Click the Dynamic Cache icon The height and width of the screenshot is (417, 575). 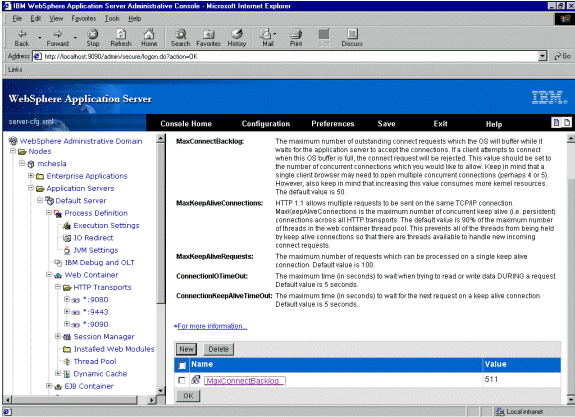(x=67, y=374)
